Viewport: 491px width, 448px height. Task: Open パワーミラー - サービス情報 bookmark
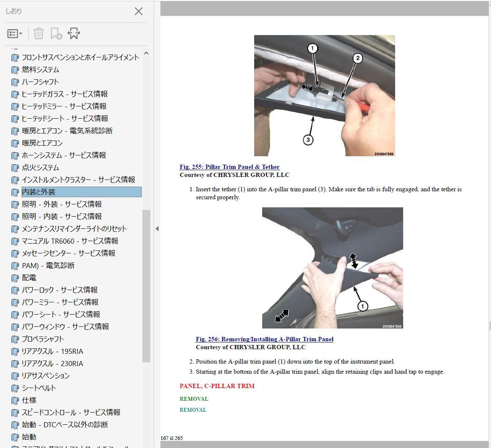(x=60, y=302)
